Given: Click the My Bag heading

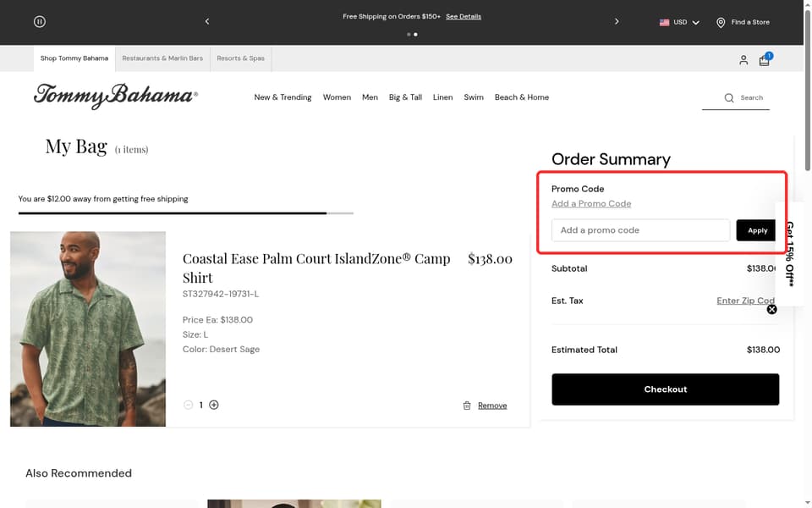Looking at the screenshot, I should click(x=76, y=146).
